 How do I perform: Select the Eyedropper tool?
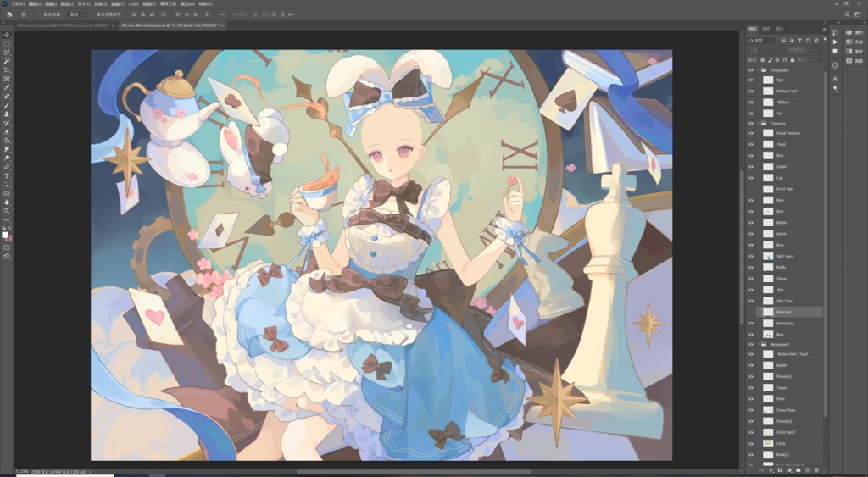pyautogui.click(x=7, y=88)
